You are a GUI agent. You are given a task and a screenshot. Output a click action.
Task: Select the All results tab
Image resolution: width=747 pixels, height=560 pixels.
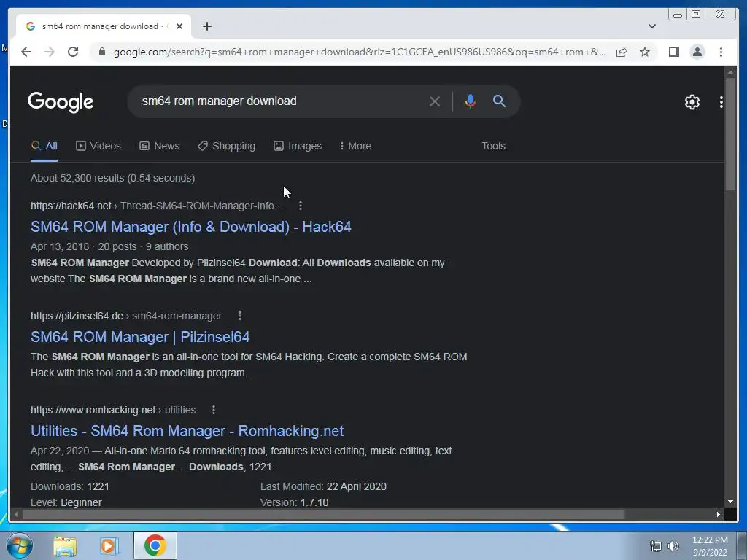44,146
